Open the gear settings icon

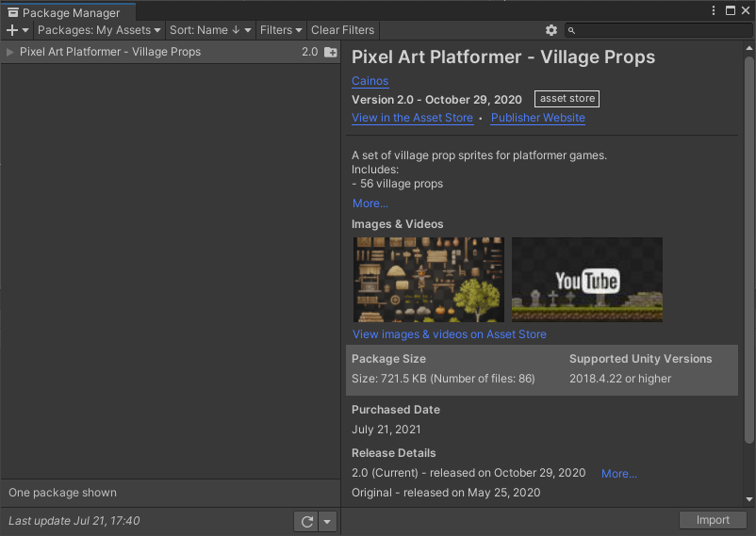coord(551,30)
